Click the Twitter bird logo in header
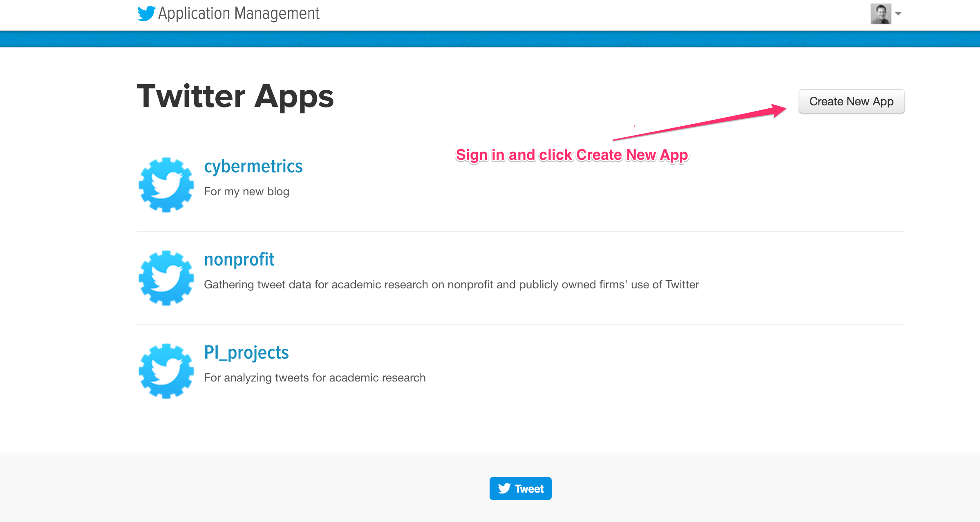The image size is (980, 522). 146,13
